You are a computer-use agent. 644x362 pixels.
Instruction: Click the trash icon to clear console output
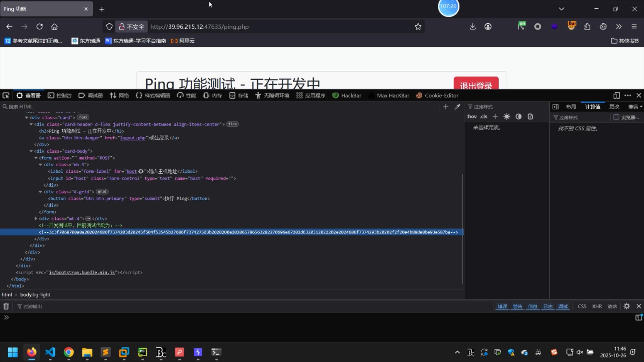[x=6, y=306]
